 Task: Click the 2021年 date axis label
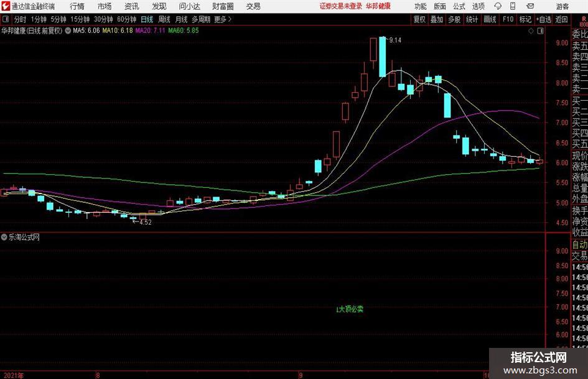14,375
